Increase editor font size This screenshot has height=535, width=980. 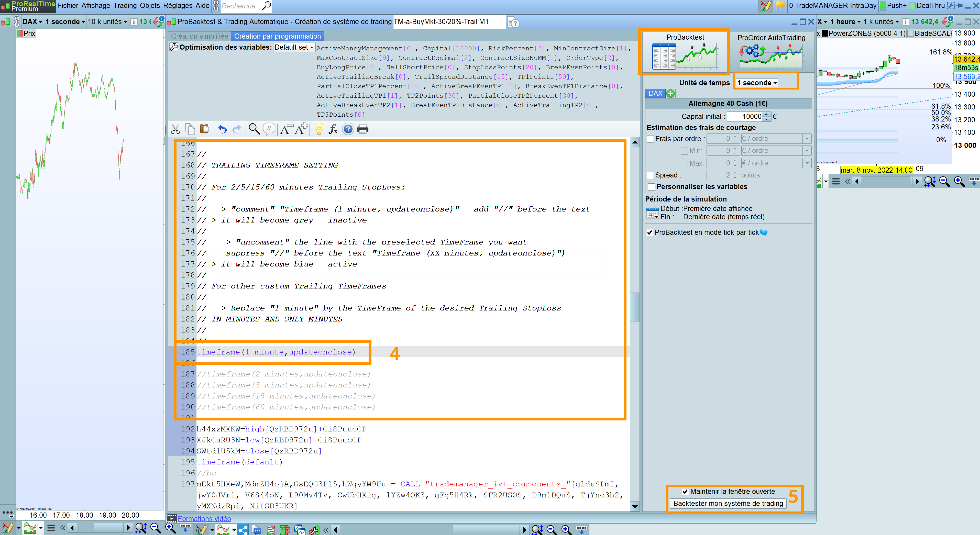coord(301,129)
